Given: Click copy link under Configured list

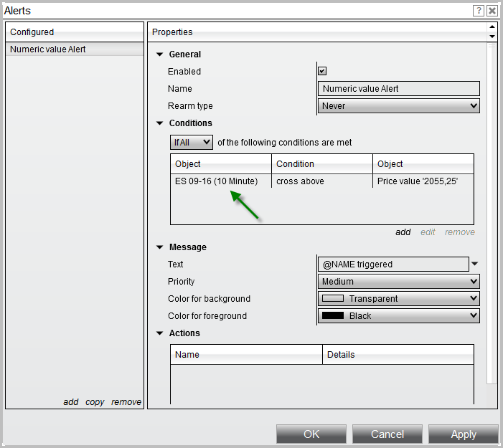Looking at the screenshot, I should coord(95,402).
